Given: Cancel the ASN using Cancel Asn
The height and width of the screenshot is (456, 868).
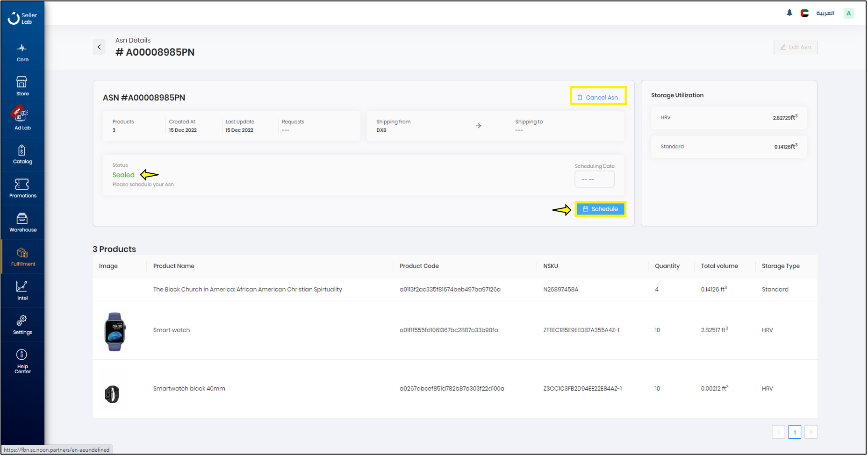Looking at the screenshot, I should 598,97.
